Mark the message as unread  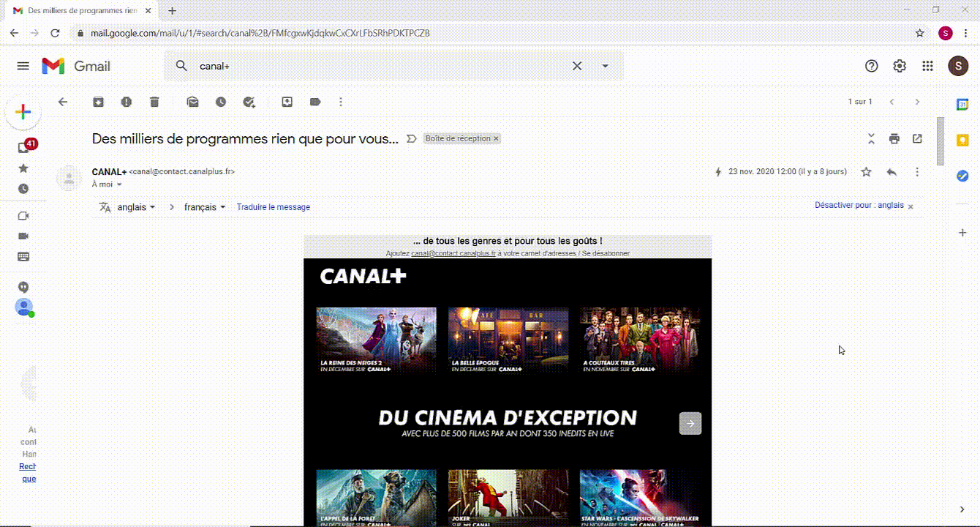click(193, 102)
